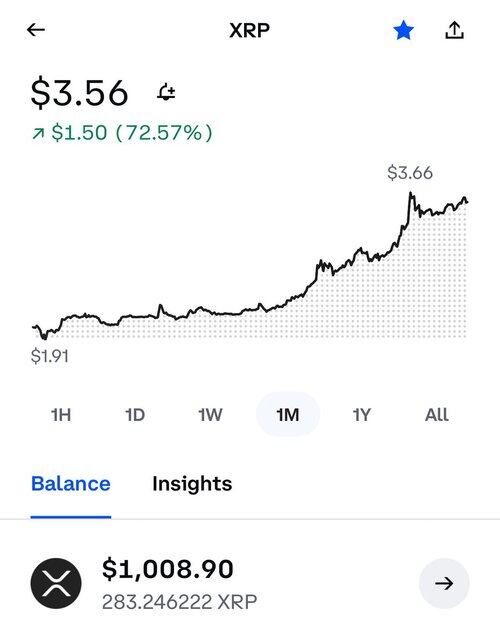This screenshot has width=500, height=642.
Task: Open balance details with the arrow button
Action: pyautogui.click(x=444, y=583)
